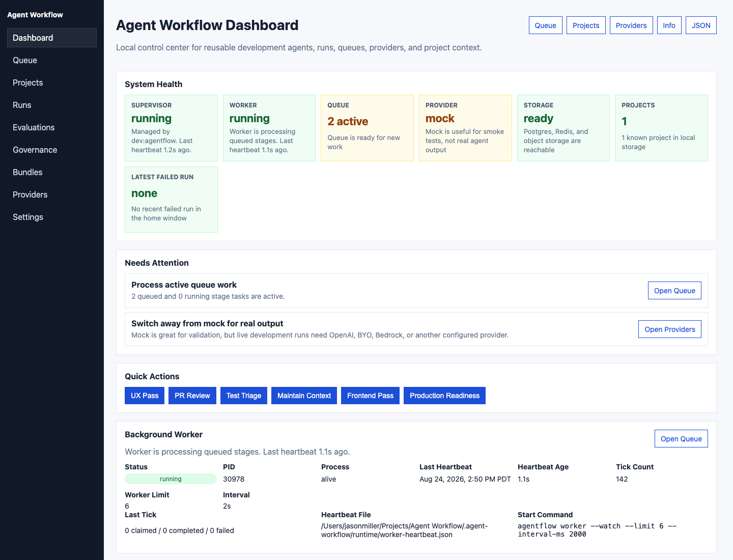Viewport: 733px width, 560px height.
Task: Click the Supervisor "running" status value
Action: [152, 119]
